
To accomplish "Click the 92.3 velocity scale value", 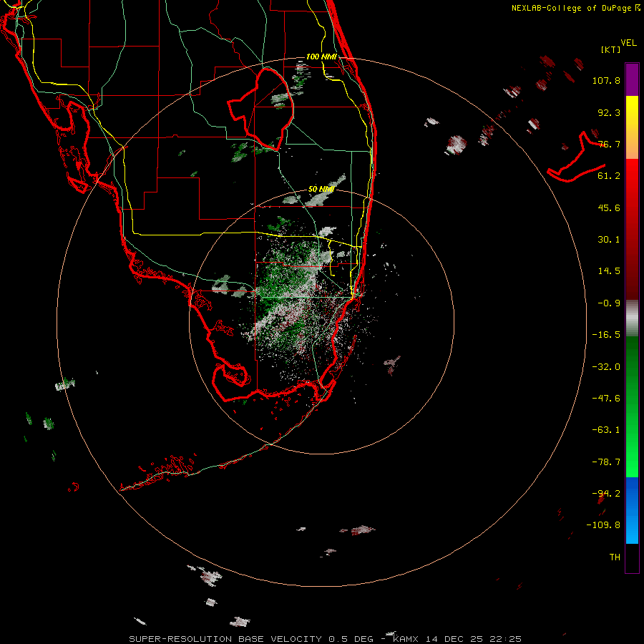I will (609, 112).
